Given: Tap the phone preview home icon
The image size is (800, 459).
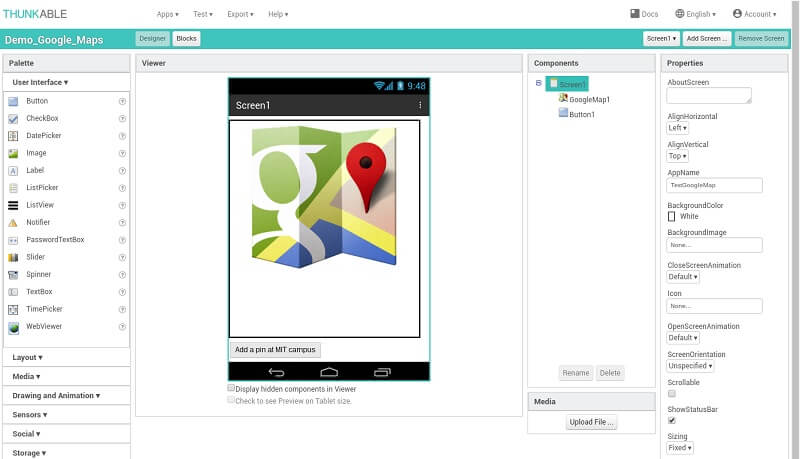Looking at the screenshot, I should 329,372.
